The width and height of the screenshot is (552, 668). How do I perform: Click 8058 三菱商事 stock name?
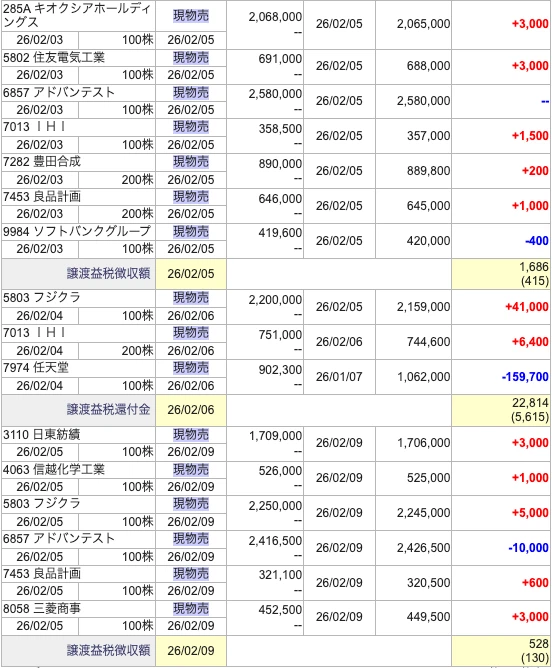(x=42, y=608)
